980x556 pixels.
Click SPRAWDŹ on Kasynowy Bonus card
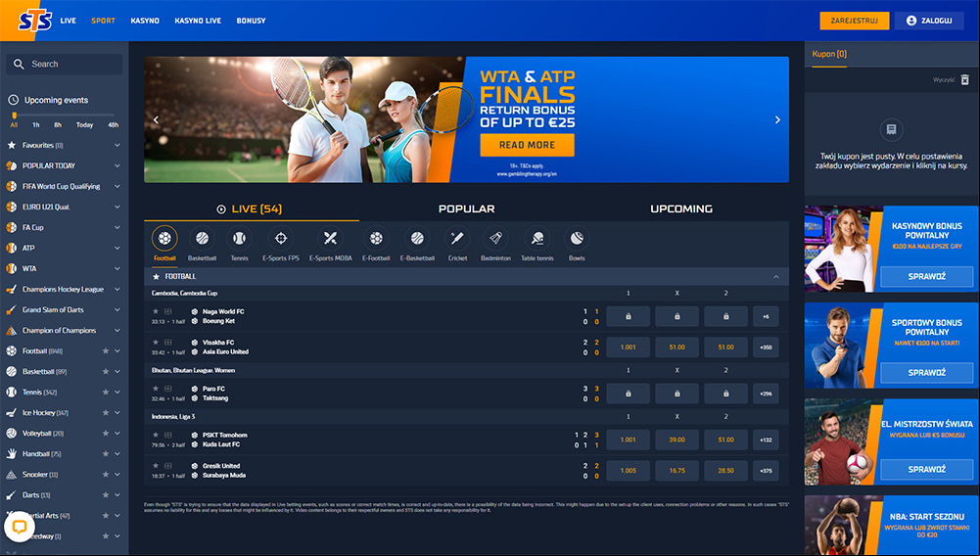tap(926, 276)
